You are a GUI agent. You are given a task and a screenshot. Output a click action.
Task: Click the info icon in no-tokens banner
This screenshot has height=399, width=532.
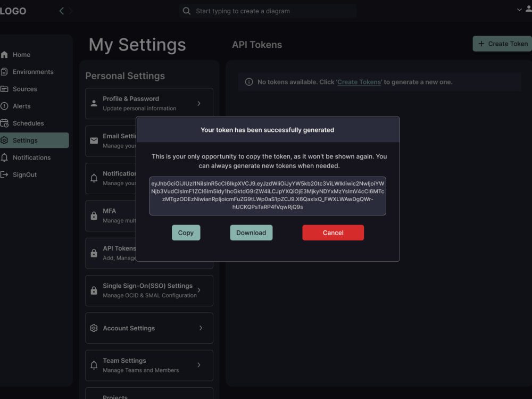pos(249,82)
